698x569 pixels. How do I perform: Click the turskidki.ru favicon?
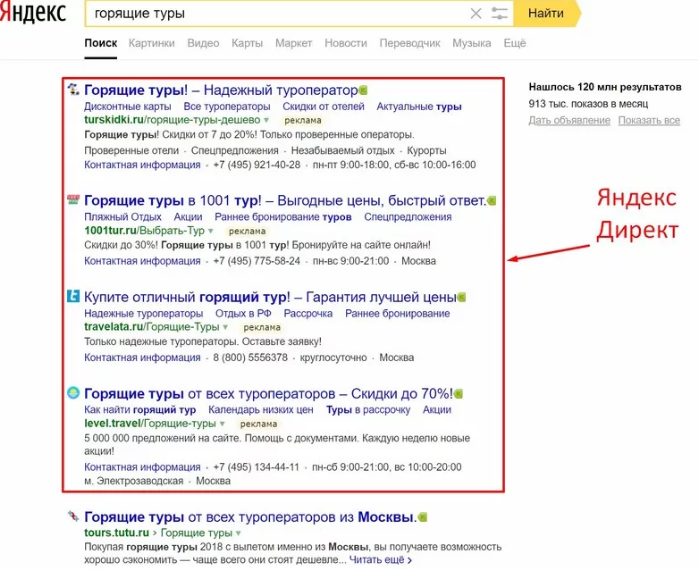click(x=73, y=89)
